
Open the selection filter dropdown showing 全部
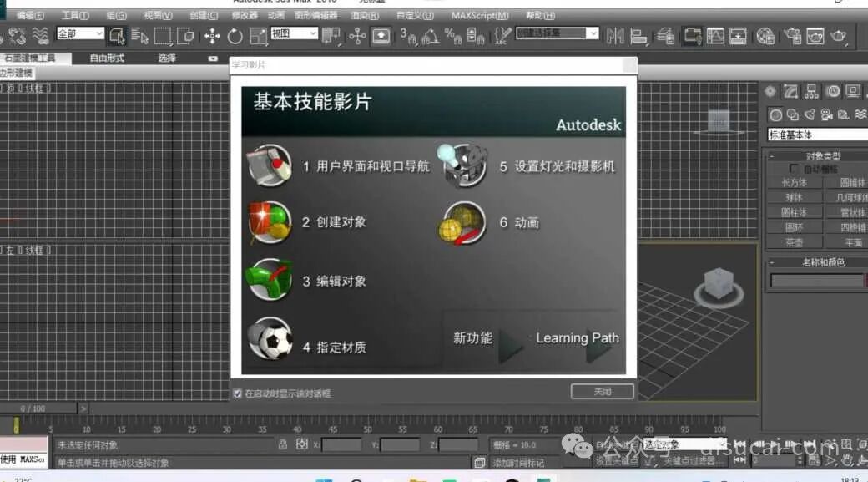point(80,33)
